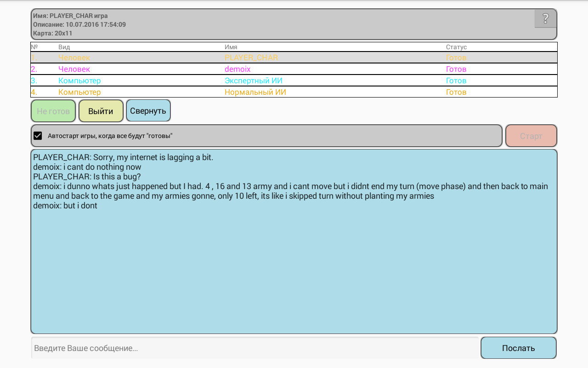Click the checked autostart checkbox square
The height and width of the screenshot is (368, 588).
point(38,135)
